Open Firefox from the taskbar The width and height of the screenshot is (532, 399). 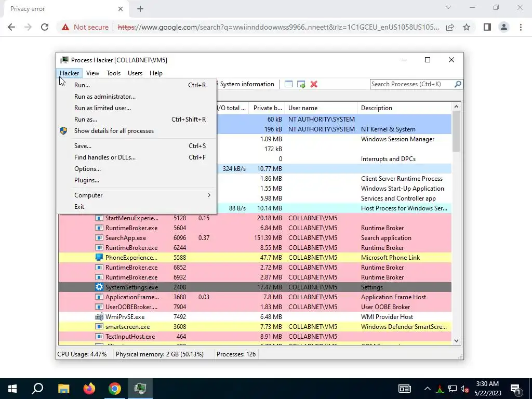(89, 389)
